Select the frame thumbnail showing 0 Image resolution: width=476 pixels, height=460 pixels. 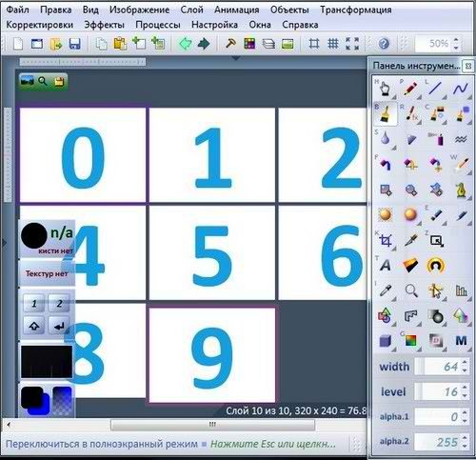point(83,155)
